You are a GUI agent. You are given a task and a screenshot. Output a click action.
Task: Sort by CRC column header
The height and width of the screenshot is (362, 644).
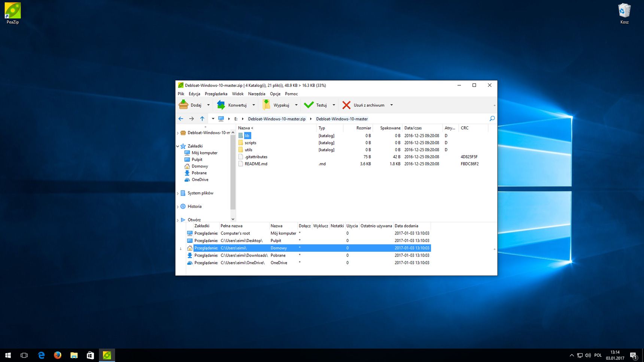pos(473,128)
